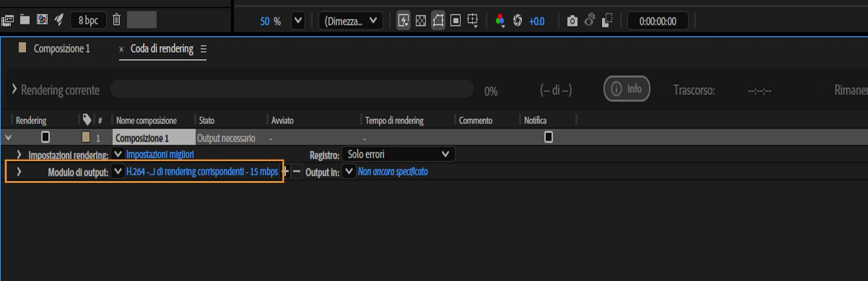
Task: Create a new folder in project panel
Action: (25, 19)
